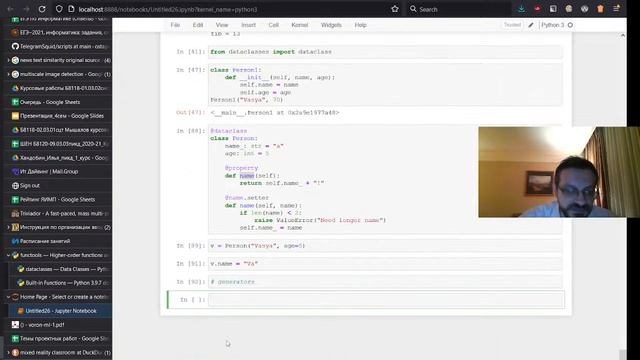Viewport: 640px width, 360px height.
Task: Switch to Untitled26 - Jupyter Notebook tab
Action: [x=62, y=311]
